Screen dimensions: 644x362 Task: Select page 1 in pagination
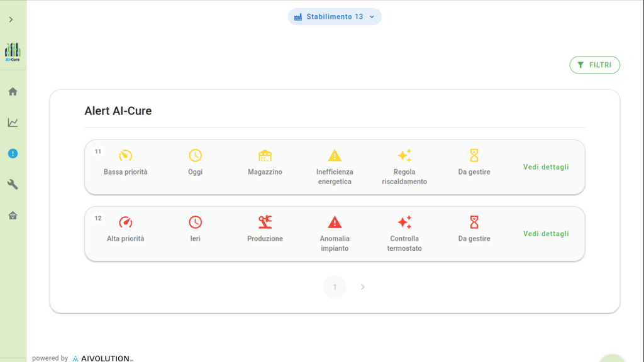(x=335, y=287)
